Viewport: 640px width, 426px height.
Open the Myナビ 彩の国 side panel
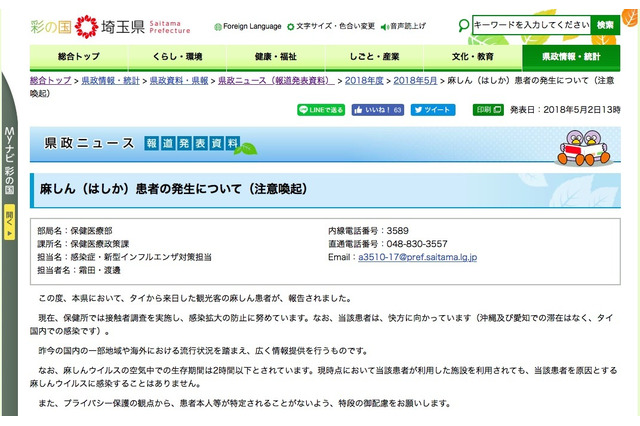coord(9,161)
